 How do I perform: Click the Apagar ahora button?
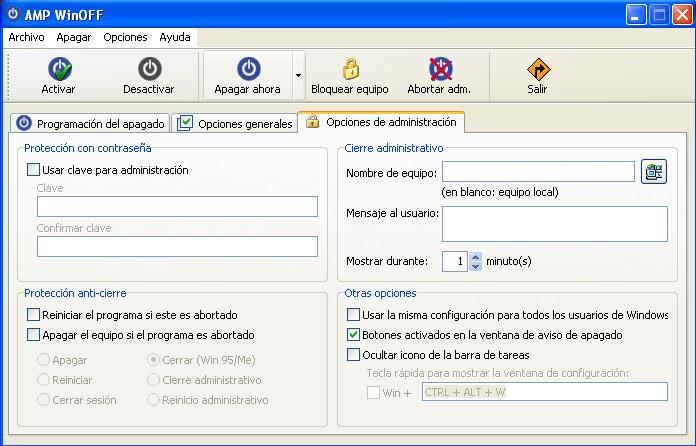click(248, 75)
